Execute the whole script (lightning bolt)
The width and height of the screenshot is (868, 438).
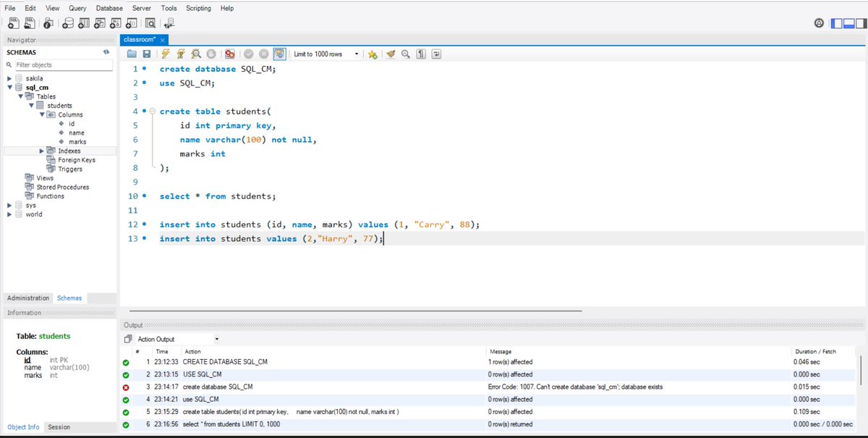point(166,54)
